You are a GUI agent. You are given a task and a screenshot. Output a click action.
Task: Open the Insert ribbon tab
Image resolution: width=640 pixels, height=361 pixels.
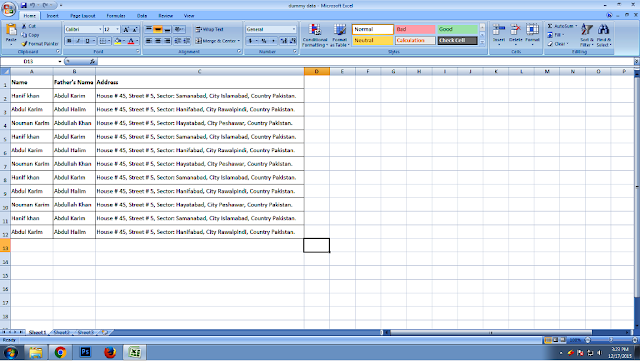(x=52, y=16)
